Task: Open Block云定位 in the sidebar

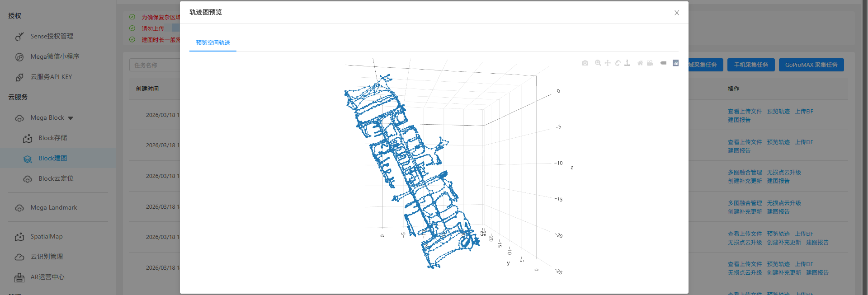Action: point(56,178)
